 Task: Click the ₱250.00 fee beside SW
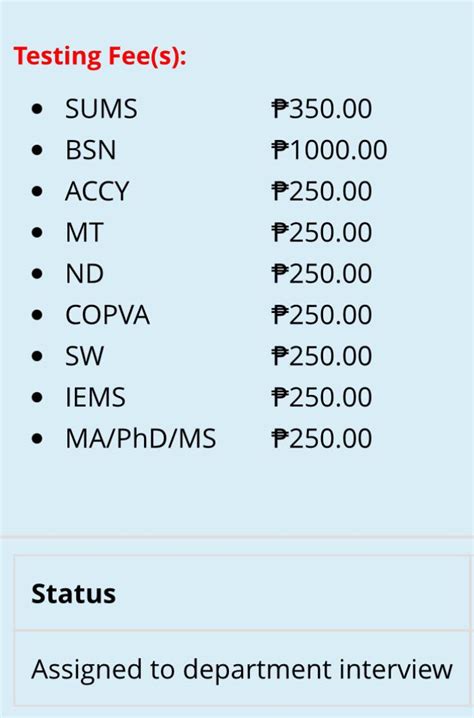coord(321,356)
